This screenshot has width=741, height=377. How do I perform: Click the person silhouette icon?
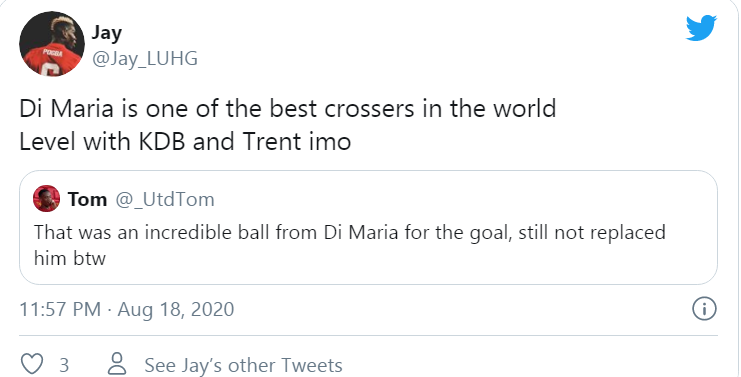[x=117, y=364]
